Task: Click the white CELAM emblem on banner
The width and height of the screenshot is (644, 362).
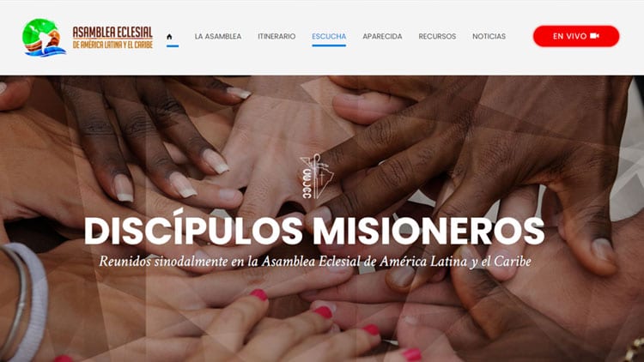Action: 317,177
